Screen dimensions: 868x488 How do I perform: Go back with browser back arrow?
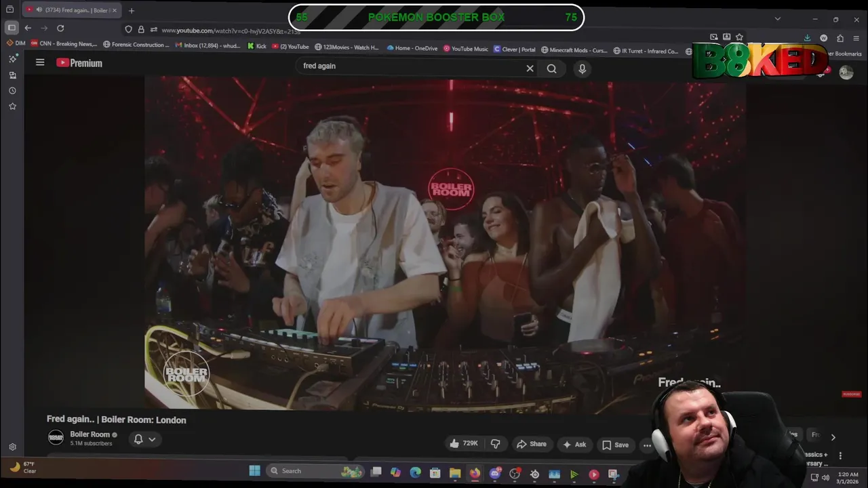click(28, 28)
